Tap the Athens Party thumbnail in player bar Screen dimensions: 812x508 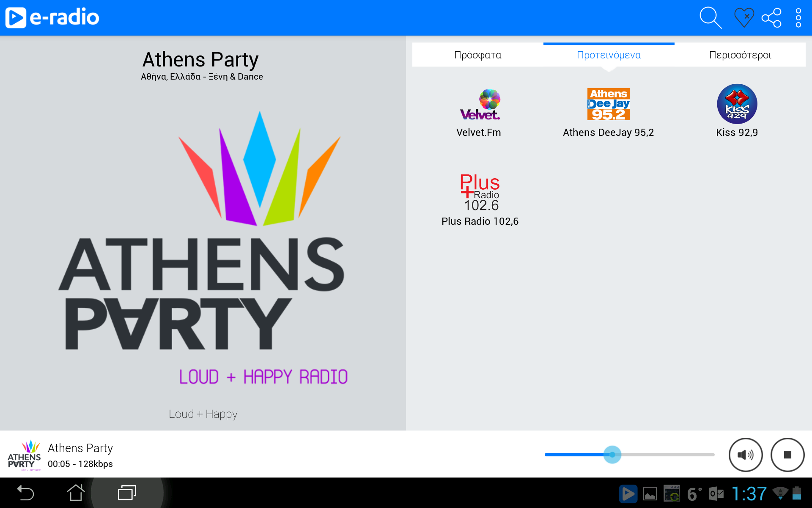pyautogui.click(x=25, y=456)
